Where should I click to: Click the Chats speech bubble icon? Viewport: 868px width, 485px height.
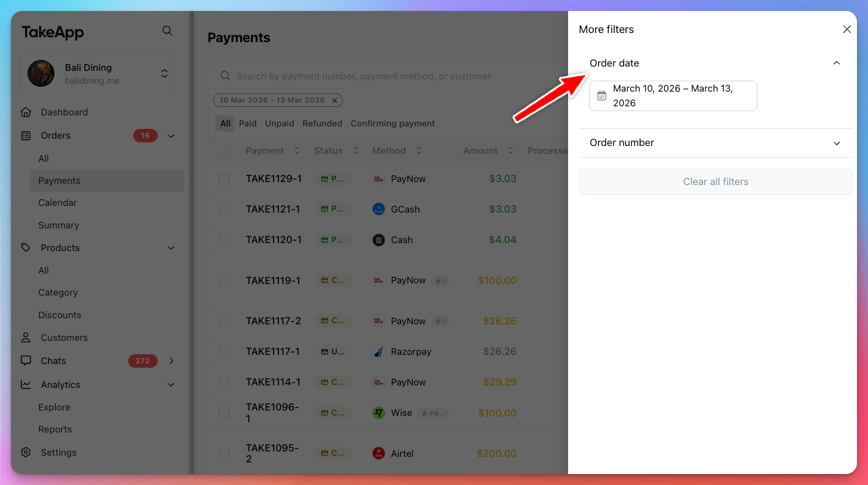[26, 361]
